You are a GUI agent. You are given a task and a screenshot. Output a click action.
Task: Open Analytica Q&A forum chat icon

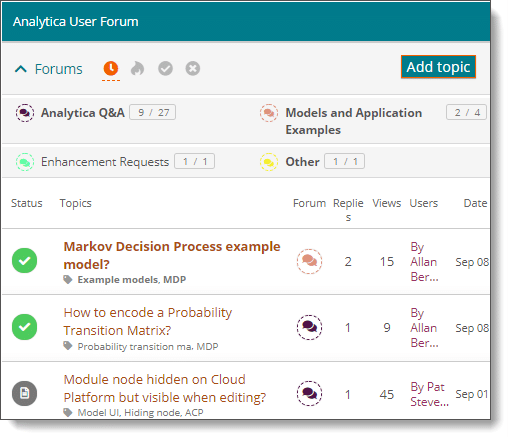tap(25, 113)
